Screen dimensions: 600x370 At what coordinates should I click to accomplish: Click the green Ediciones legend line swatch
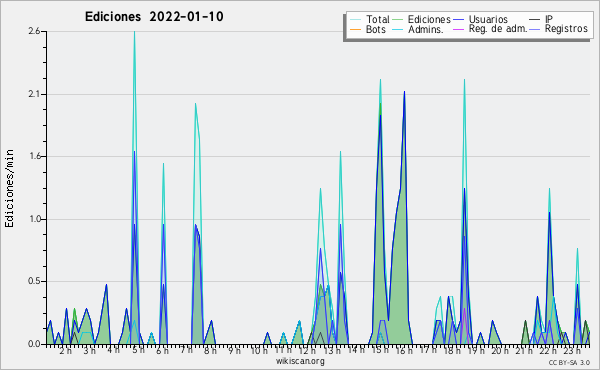pyautogui.click(x=398, y=19)
